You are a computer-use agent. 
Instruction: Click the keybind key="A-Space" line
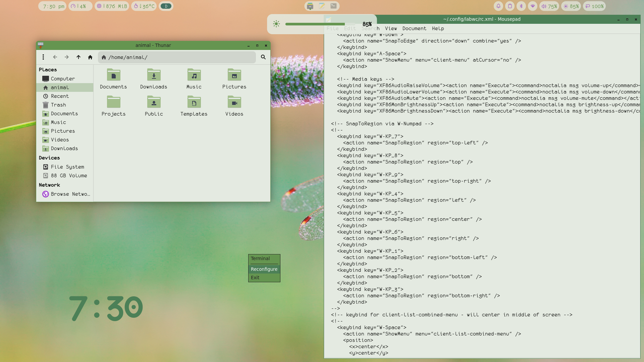point(371,54)
